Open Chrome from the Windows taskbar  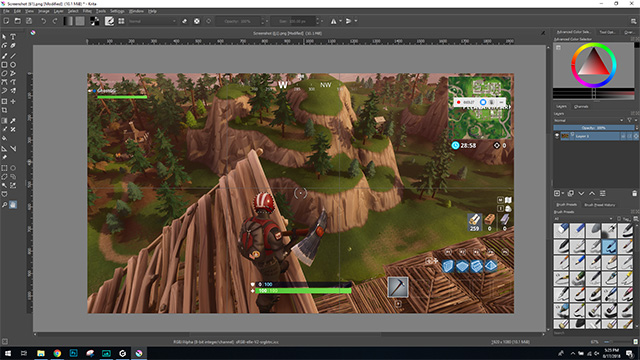pos(57,353)
